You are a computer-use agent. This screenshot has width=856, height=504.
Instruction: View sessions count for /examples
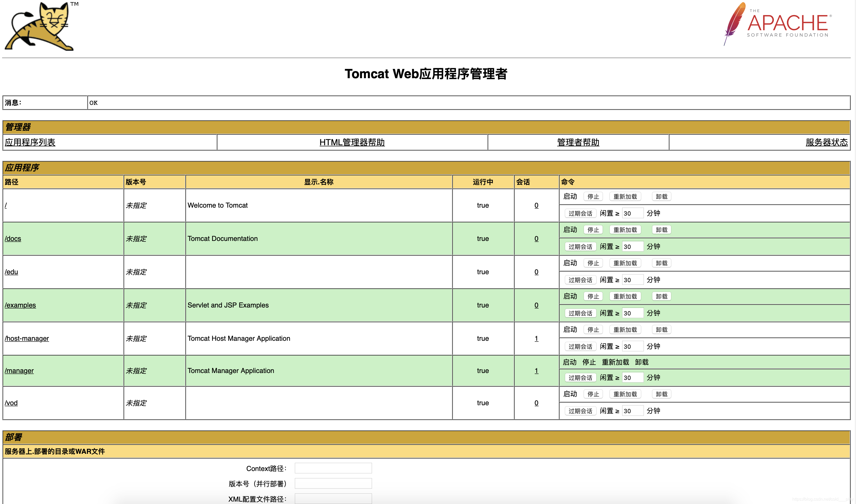coord(536,305)
